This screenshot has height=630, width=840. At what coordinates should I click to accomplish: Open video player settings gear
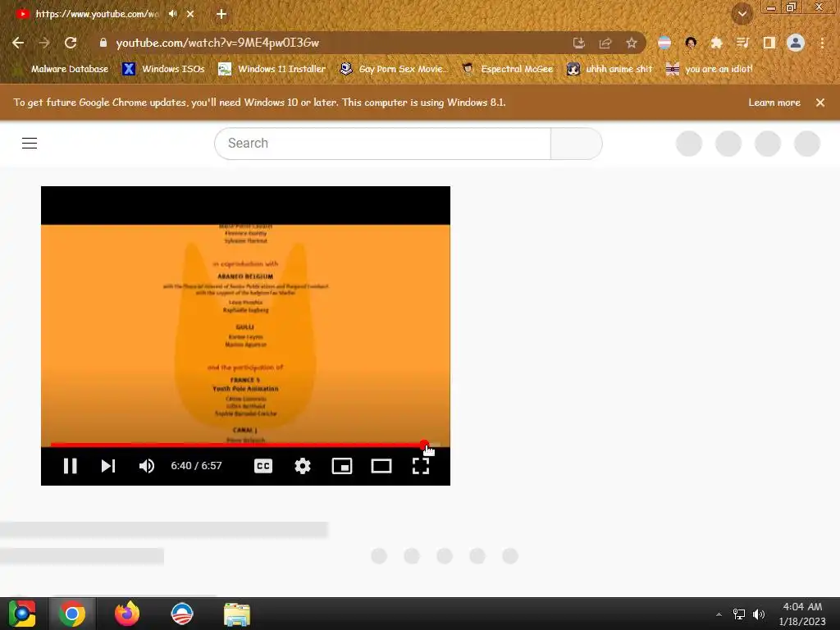tap(303, 466)
